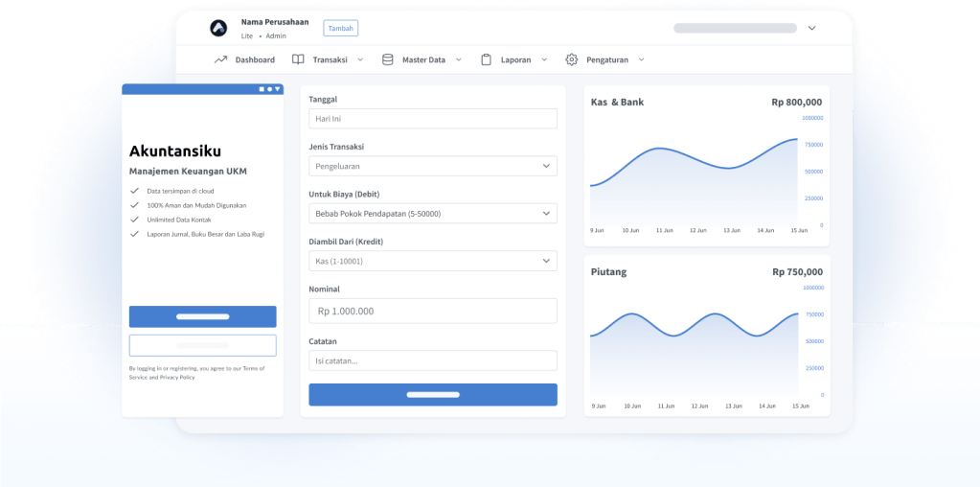Expand the Untuk Biaya (Debit) dropdown
This screenshot has width=980, height=487.
click(x=432, y=213)
